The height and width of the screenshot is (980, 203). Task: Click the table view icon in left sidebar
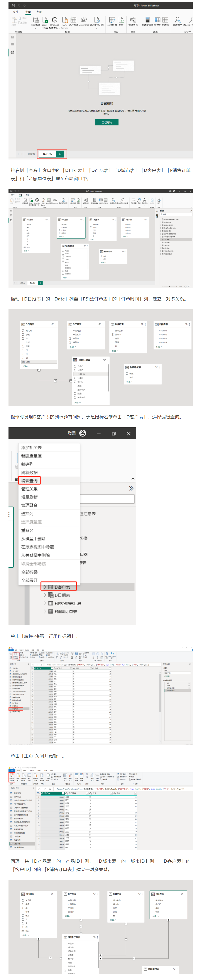(12, 45)
